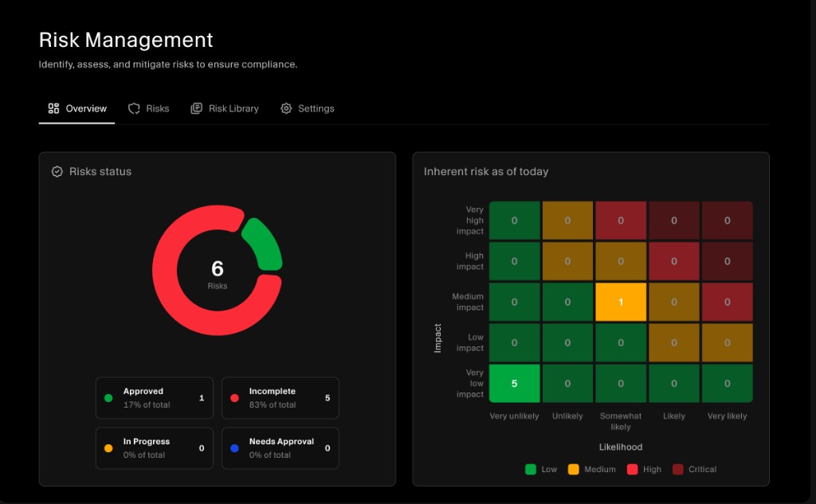Click the High impact, Unlikely cell
This screenshot has width=816, height=504.
pos(567,261)
